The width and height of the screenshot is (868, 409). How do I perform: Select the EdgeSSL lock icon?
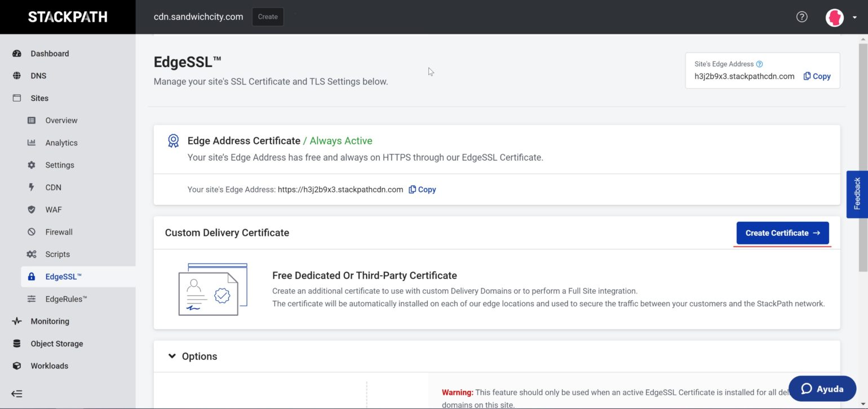click(x=32, y=276)
